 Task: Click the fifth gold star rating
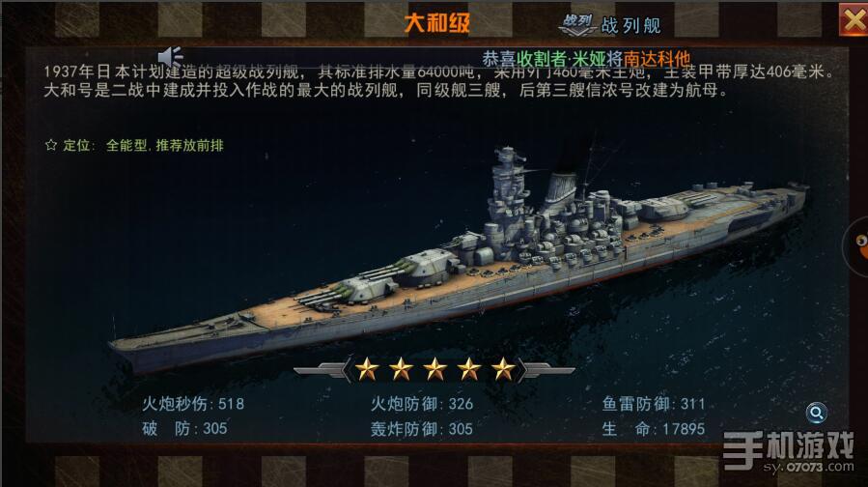point(503,369)
